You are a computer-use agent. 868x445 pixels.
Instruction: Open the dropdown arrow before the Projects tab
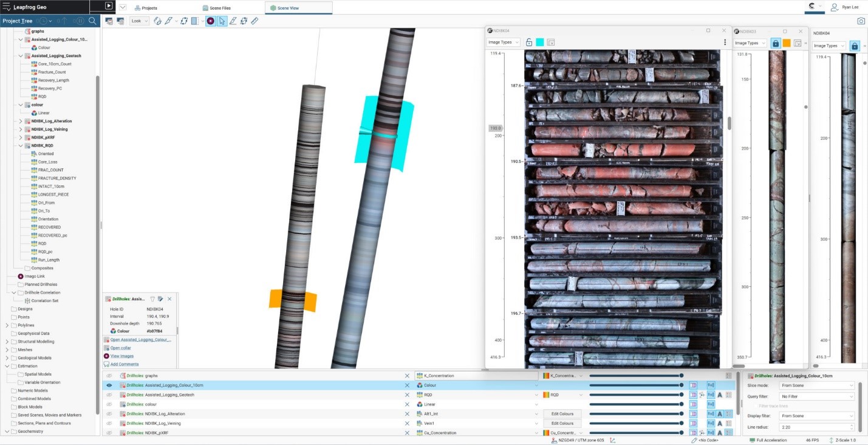click(x=123, y=7)
